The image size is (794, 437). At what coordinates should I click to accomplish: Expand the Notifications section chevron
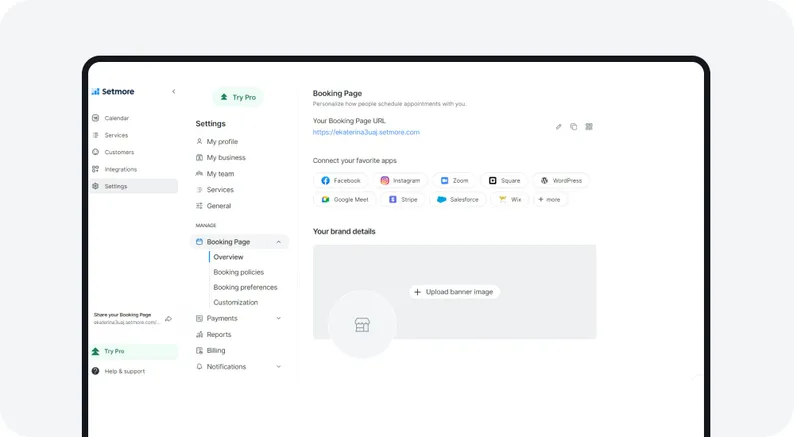point(279,367)
